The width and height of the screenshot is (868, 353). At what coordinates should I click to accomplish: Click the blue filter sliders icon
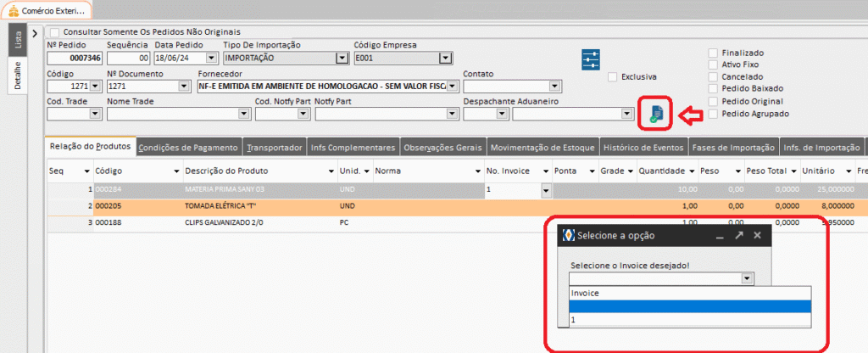click(591, 59)
